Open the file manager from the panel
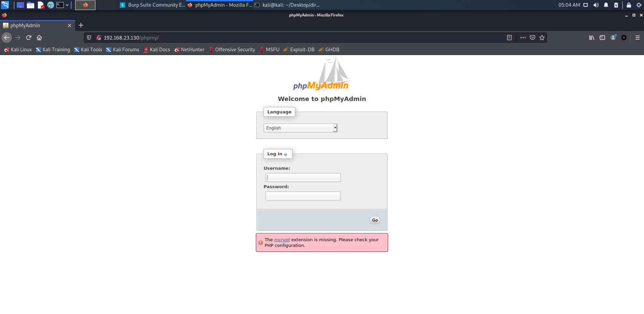 (x=31, y=5)
